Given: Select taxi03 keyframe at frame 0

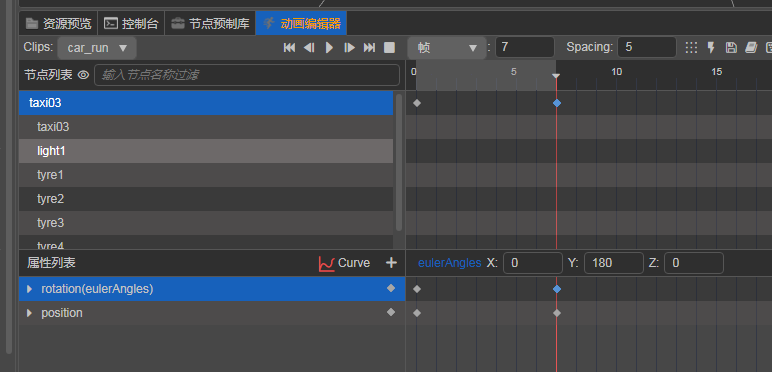Looking at the screenshot, I should (417, 103).
